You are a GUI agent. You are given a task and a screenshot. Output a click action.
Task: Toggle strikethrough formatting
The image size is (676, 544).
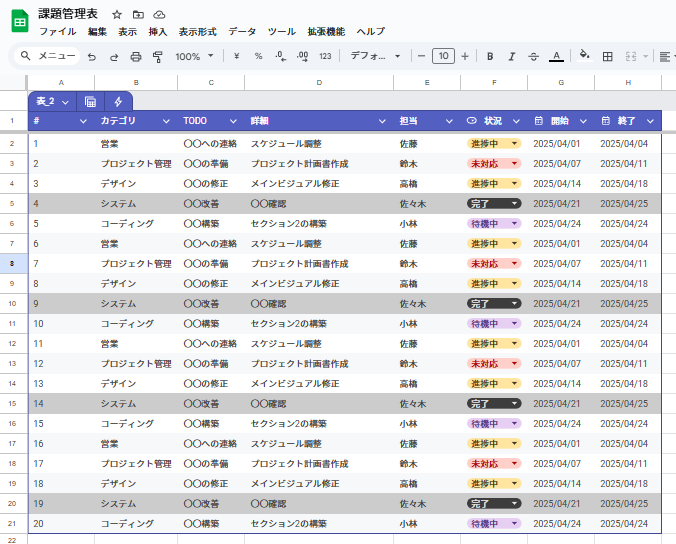pyautogui.click(x=534, y=56)
